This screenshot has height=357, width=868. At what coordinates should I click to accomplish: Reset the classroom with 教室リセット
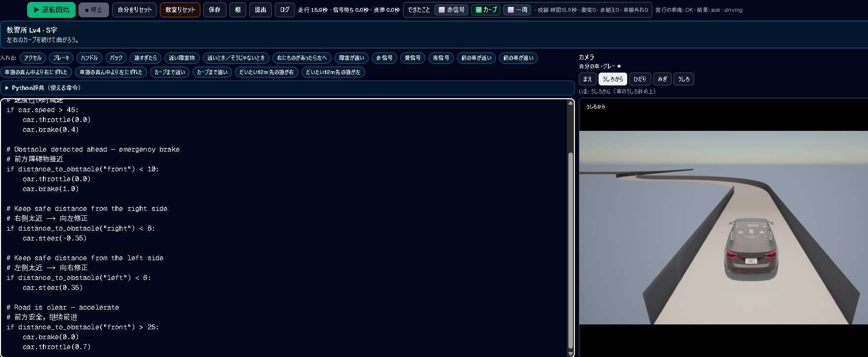click(x=180, y=10)
